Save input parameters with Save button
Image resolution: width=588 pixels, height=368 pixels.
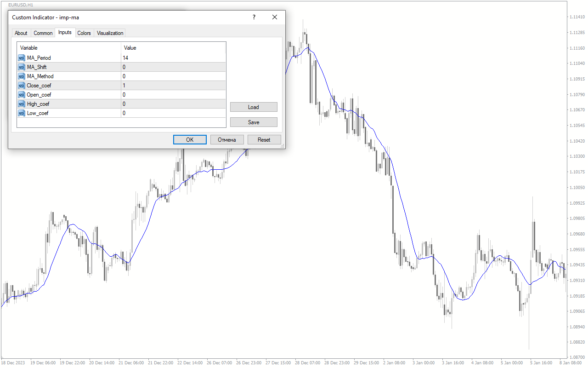click(x=254, y=122)
